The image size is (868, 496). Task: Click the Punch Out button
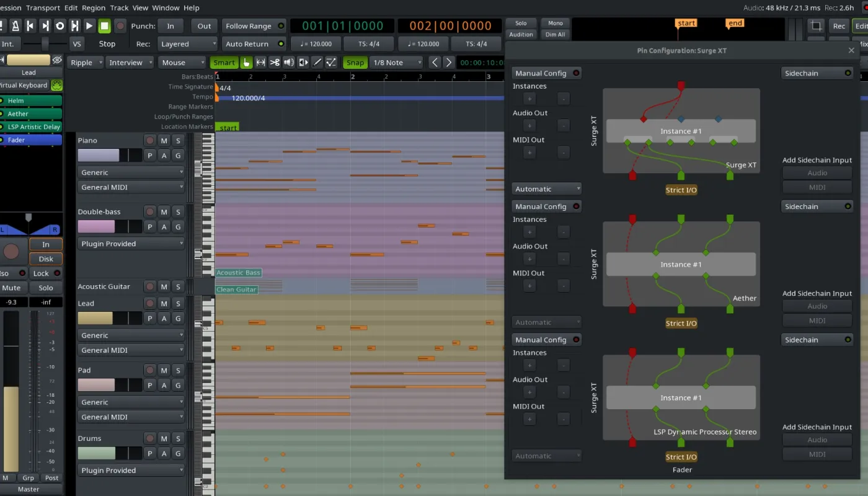204,26
